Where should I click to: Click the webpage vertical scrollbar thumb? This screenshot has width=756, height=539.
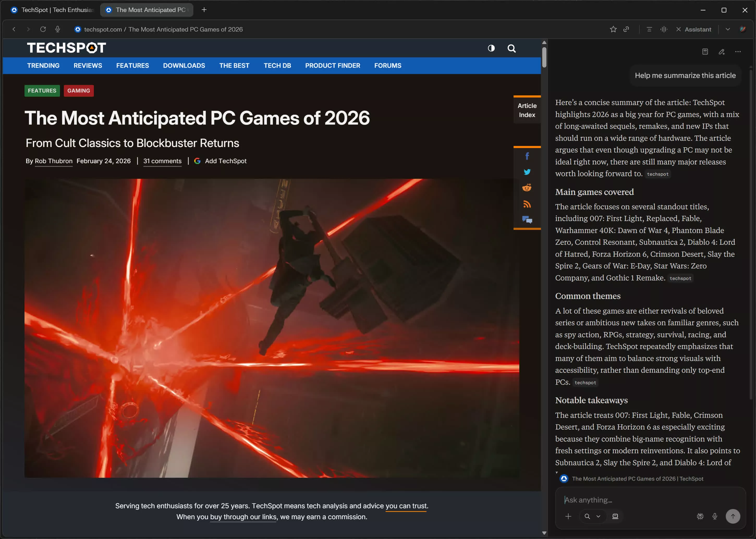(x=544, y=57)
